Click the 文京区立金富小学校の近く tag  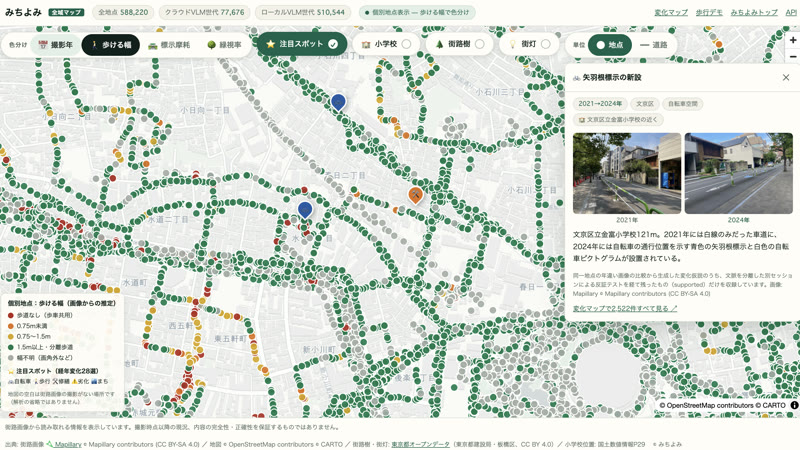tap(618, 119)
